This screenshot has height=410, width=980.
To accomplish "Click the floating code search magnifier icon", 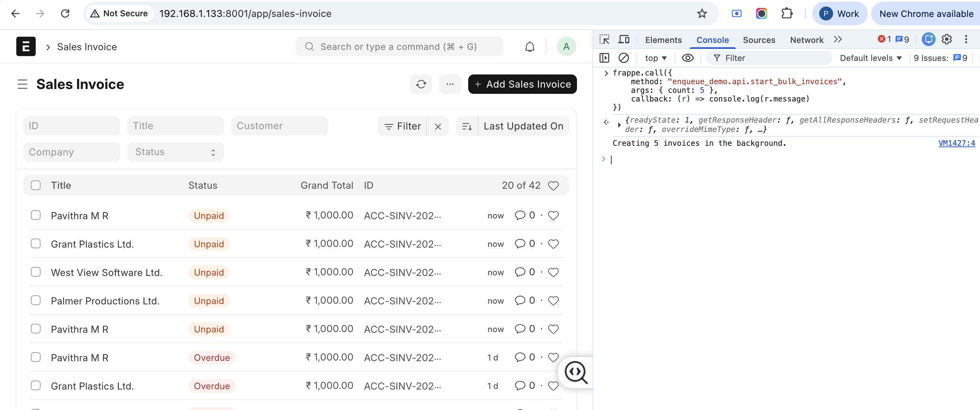I will (576, 372).
